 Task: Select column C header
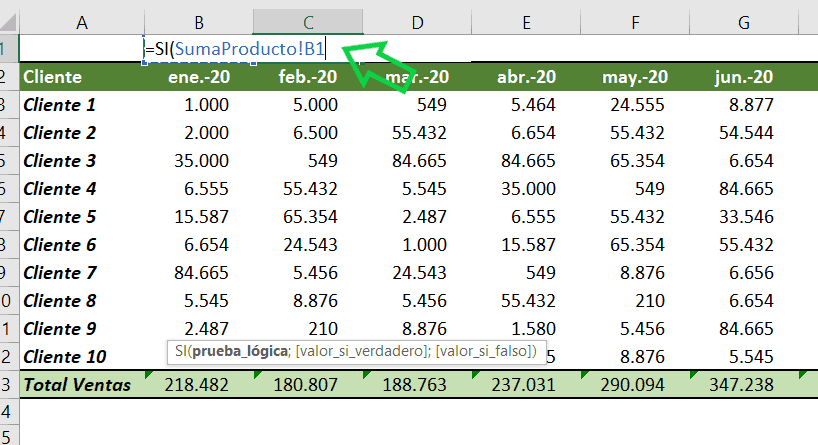(x=308, y=22)
